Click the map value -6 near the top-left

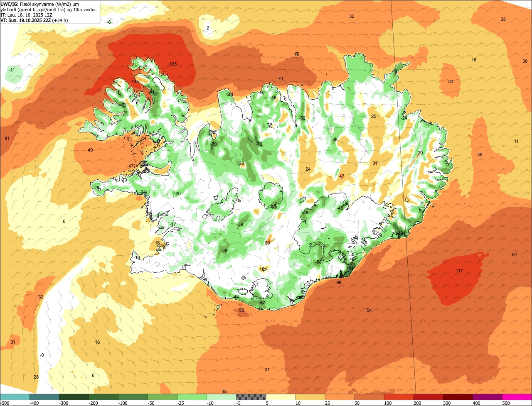pyautogui.click(x=109, y=22)
